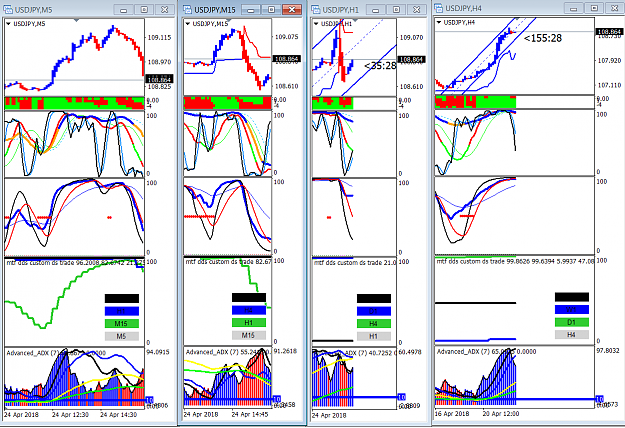Close the USDJPY,M5 window
Image resolution: width=625 pixels, height=428 pixels.
point(164,10)
